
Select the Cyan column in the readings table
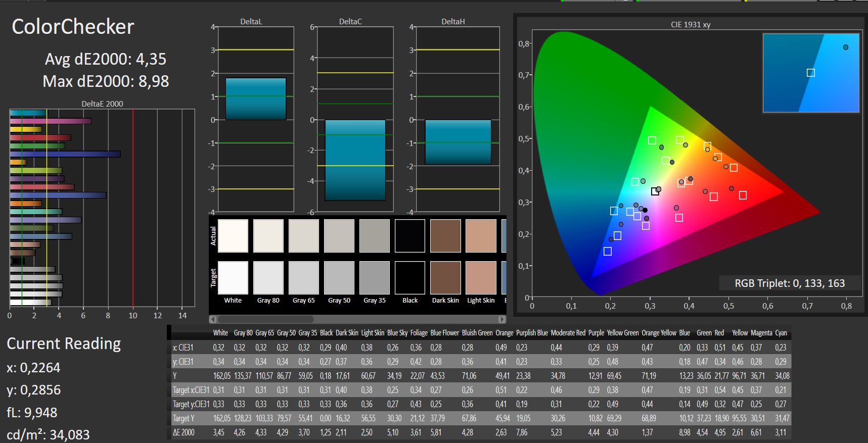pos(781,333)
